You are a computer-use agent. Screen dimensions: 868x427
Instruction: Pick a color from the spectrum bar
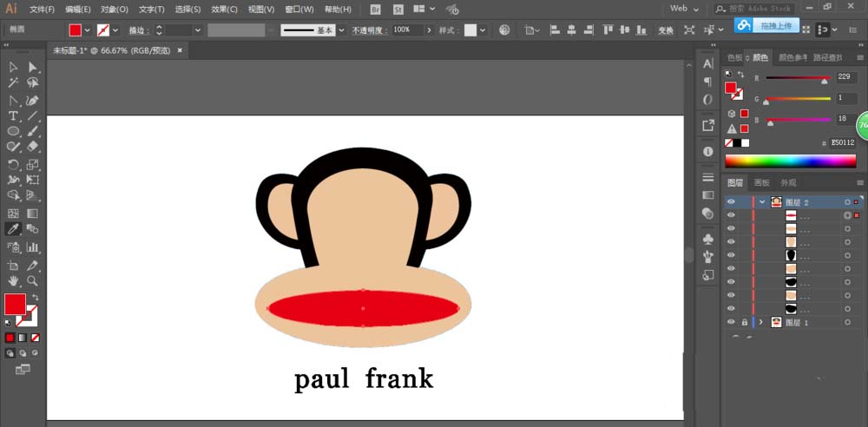(x=791, y=161)
